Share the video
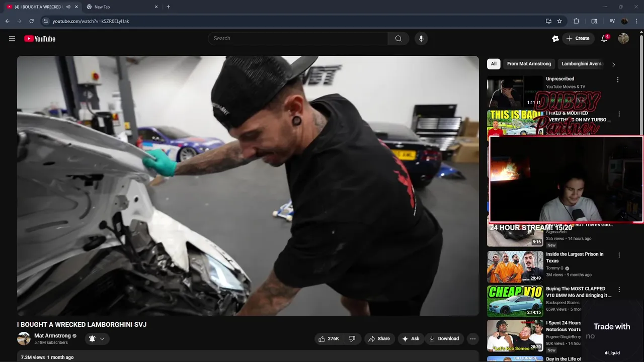 (379, 339)
